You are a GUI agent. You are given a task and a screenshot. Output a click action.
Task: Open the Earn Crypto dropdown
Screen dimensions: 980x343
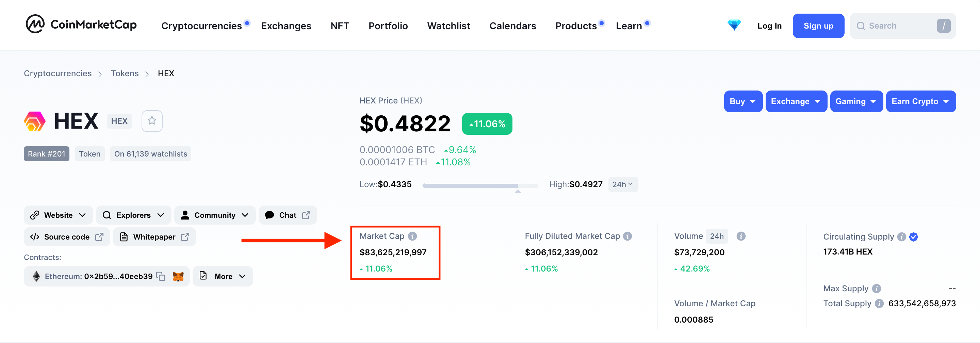point(921,101)
